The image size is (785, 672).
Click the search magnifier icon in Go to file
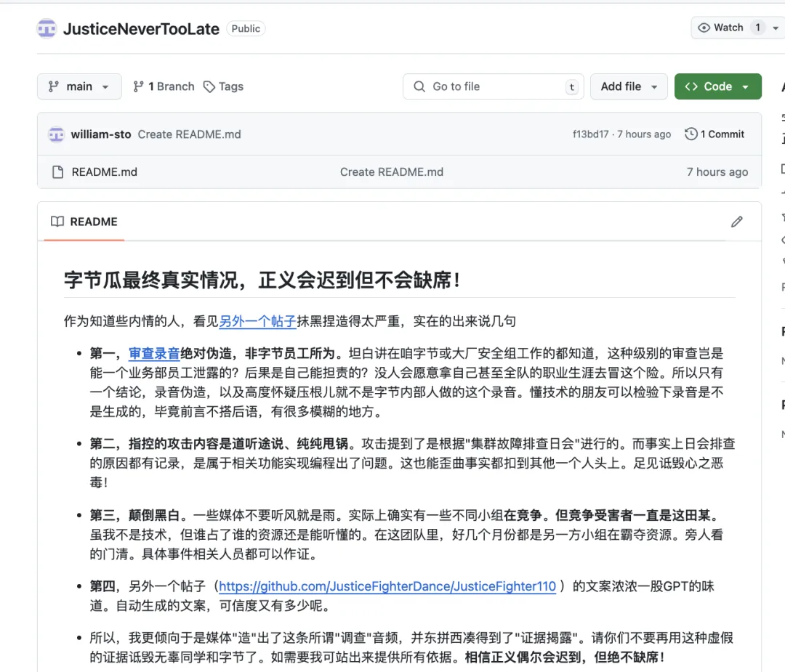point(419,86)
